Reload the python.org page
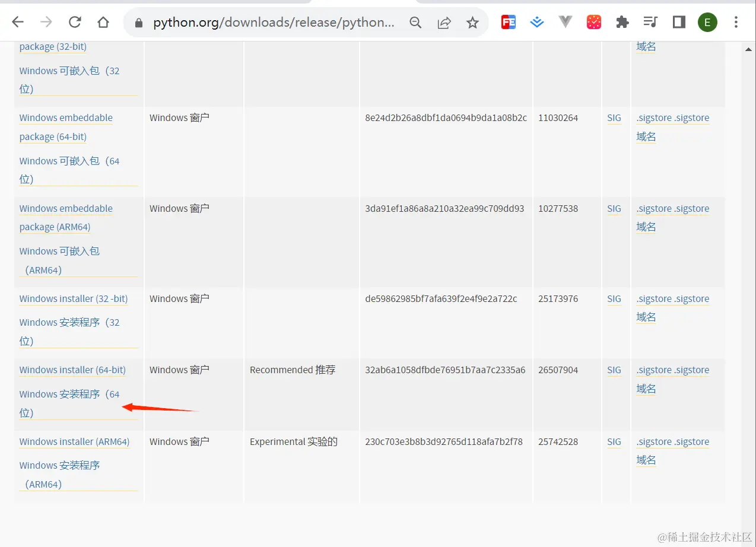Screen dimensions: 756x547 [x=75, y=23]
